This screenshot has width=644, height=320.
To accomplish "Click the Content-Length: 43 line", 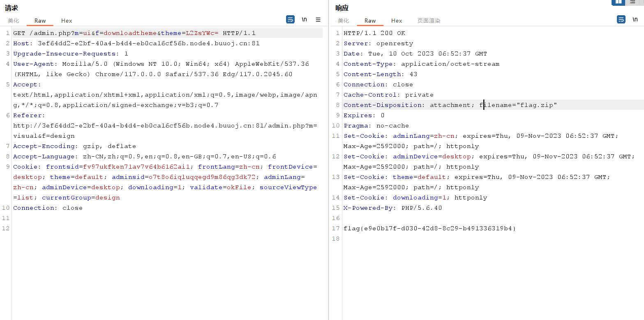I will (x=381, y=74).
